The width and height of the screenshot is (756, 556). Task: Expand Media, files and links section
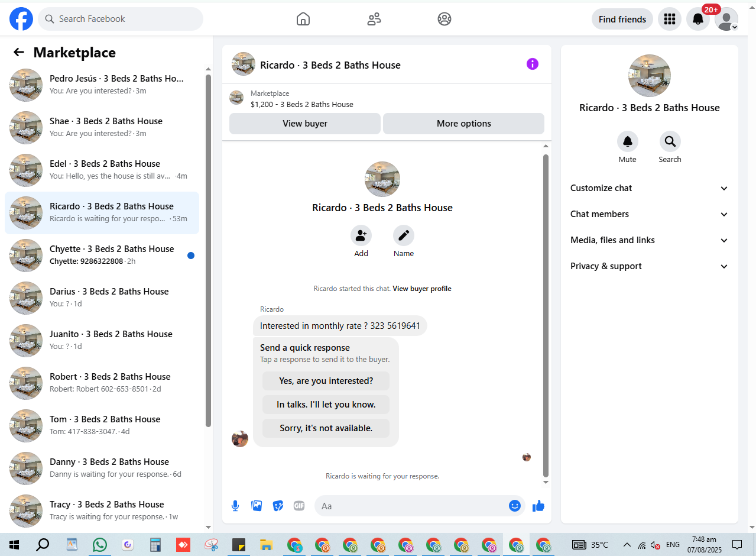[x=649, y=240]
